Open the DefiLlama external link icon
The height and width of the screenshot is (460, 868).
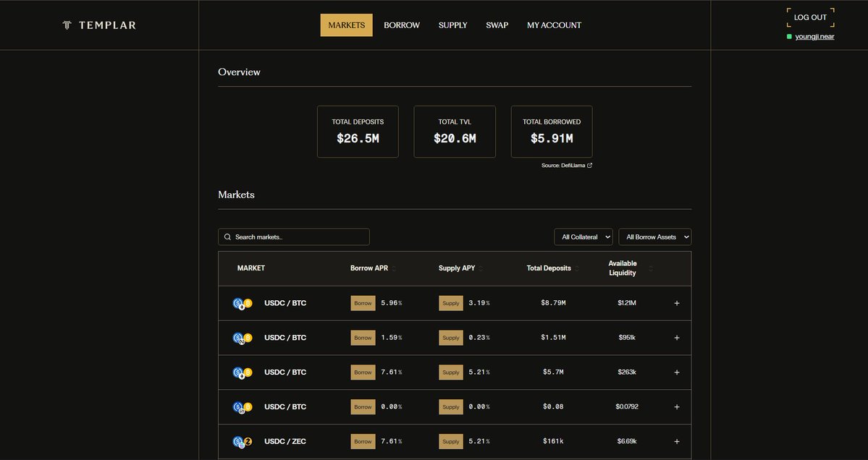click(589, 166)
